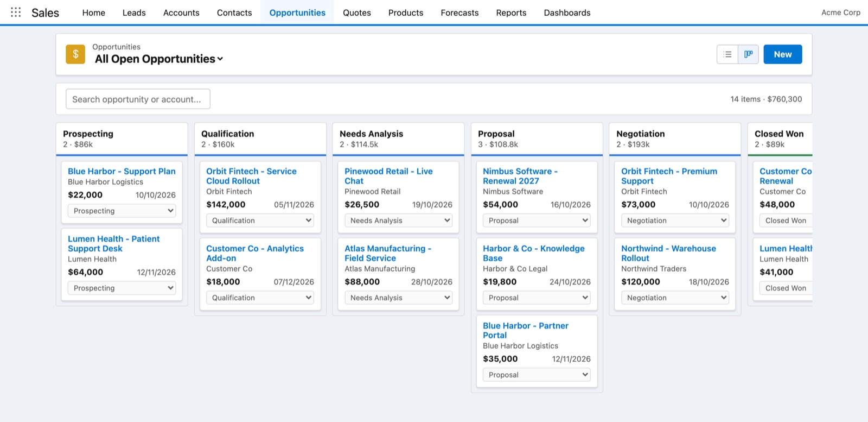868x422 pixels.
Task: Click the Opportunities dollar sign icon
Action: point(75,54)
